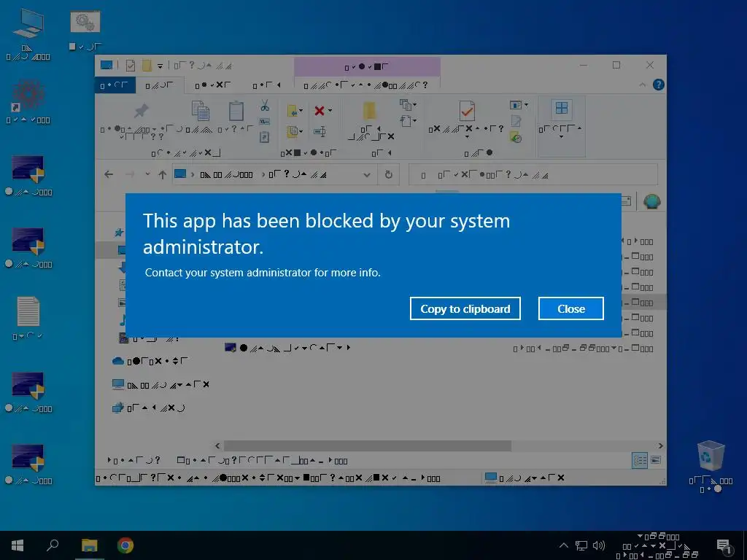Click the Properties checkmark sheet icon in ribbon
The width and height of the screenshot is (747, 560).
click(x=467, y=111)
